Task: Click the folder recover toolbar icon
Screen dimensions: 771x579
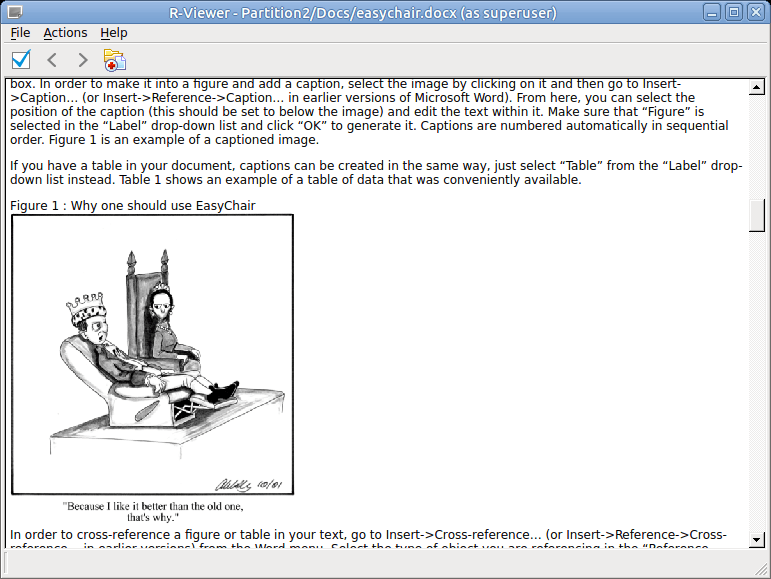Action: point(115,60)
